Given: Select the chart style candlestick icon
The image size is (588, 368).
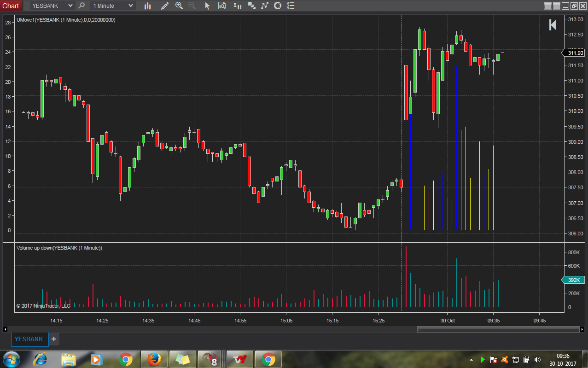Looking at the screenshot, I should pos(147,6).
